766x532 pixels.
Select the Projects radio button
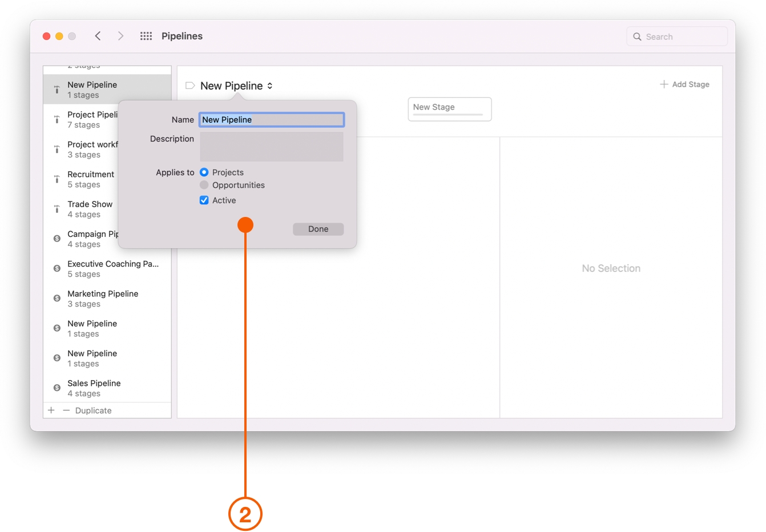(x=204, y=172)
